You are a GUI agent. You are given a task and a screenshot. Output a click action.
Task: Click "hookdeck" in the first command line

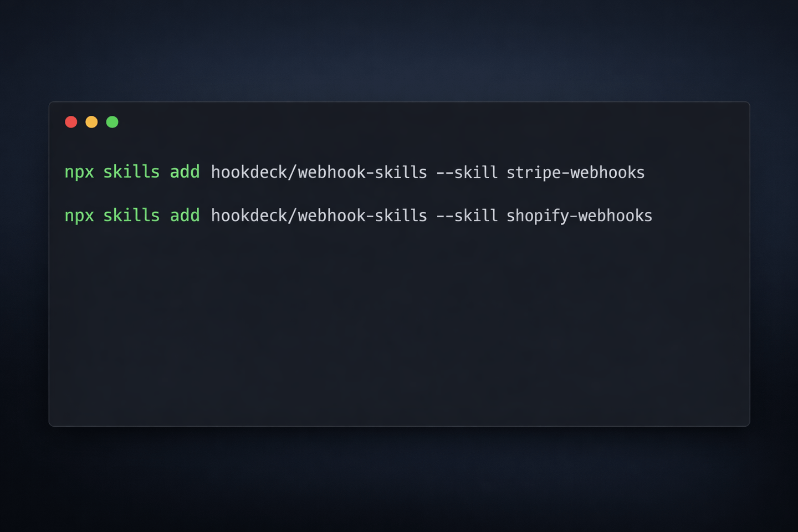pyautogui.click(x=249, y=172)
